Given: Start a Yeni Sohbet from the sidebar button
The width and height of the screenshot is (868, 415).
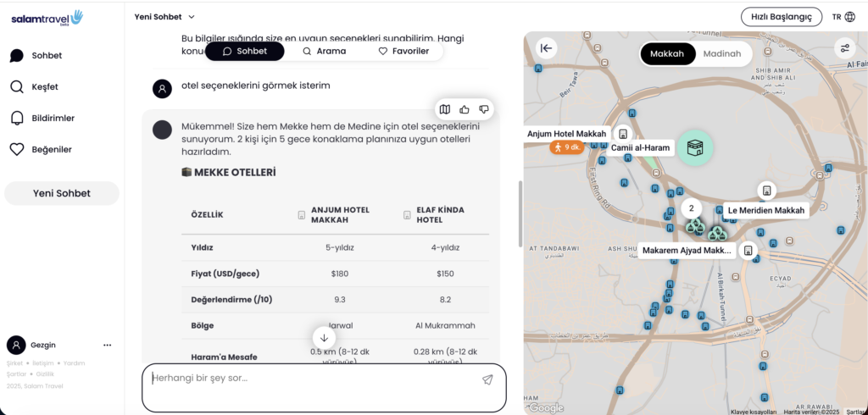Looking at the screenshot, I should tap(61, 193).
